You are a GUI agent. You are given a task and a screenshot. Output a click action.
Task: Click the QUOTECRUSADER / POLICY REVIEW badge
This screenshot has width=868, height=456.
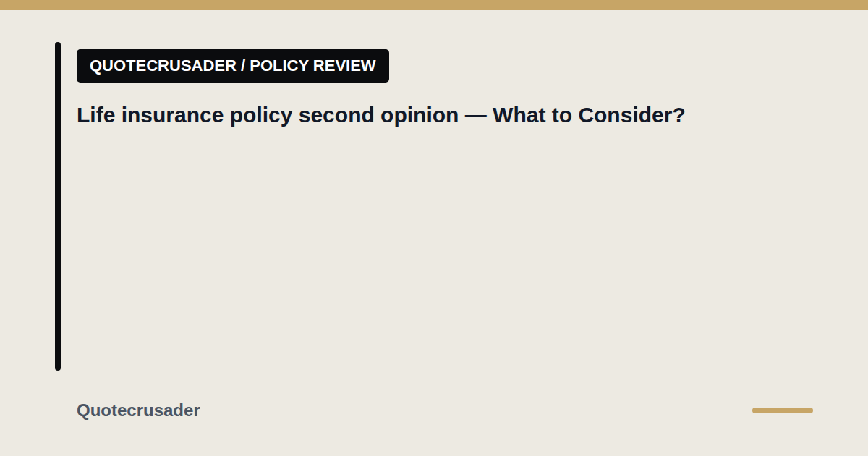point(233,66)
